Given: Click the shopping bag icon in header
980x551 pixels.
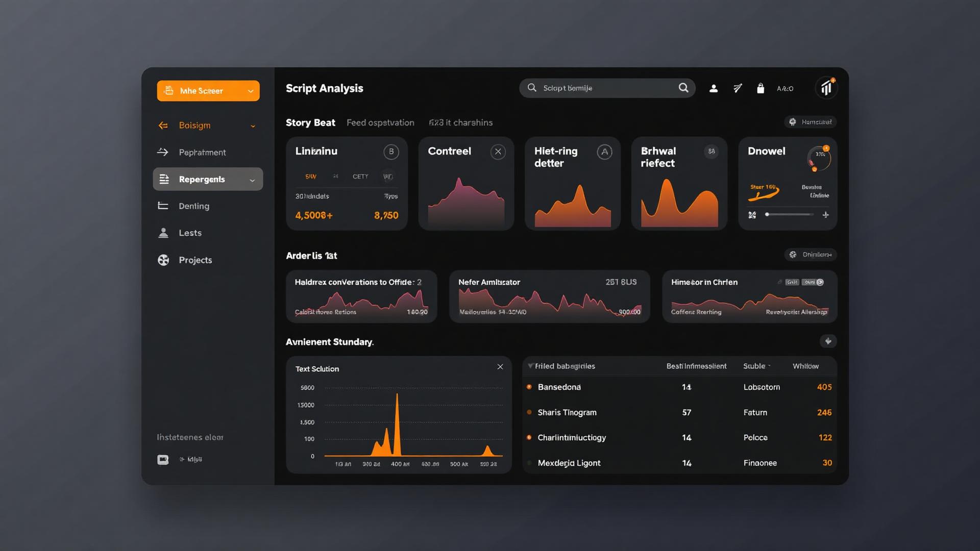Looking at the screenshot, I should (x=760, y=88).
